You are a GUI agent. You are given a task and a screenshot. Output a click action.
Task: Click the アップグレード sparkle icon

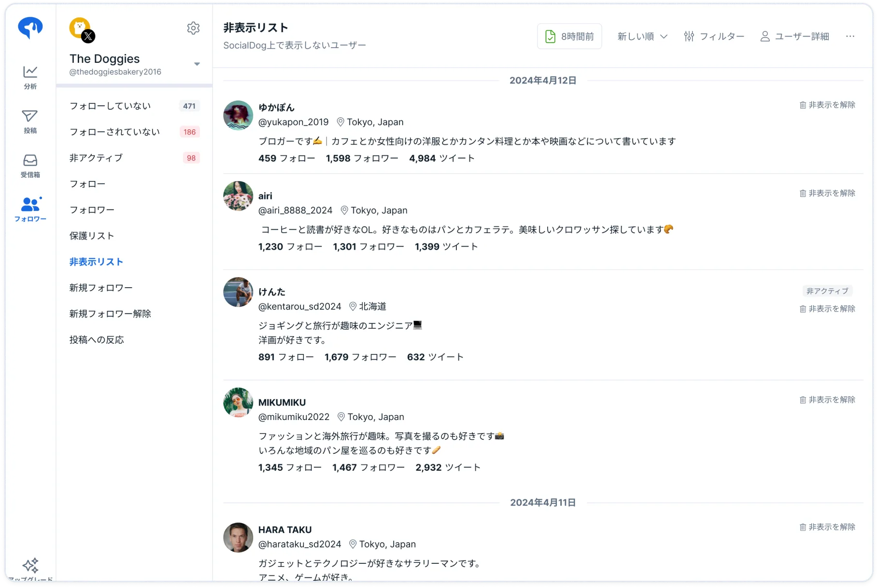30,565
